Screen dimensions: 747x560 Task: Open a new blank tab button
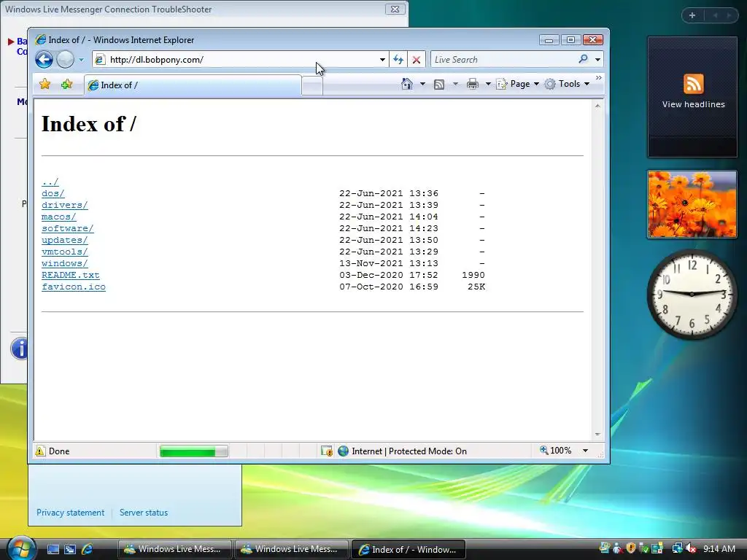[x=312, y=86]
